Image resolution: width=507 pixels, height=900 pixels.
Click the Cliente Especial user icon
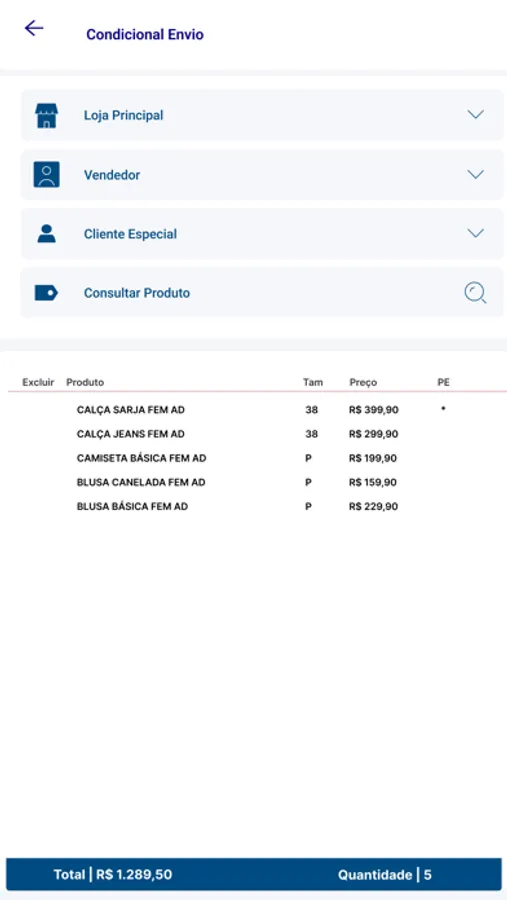coord(47,234)
